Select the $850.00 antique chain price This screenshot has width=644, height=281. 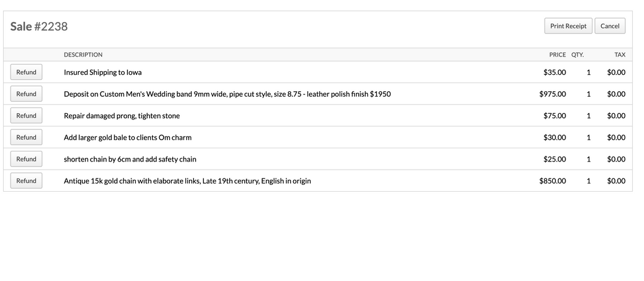pos(552,181)
